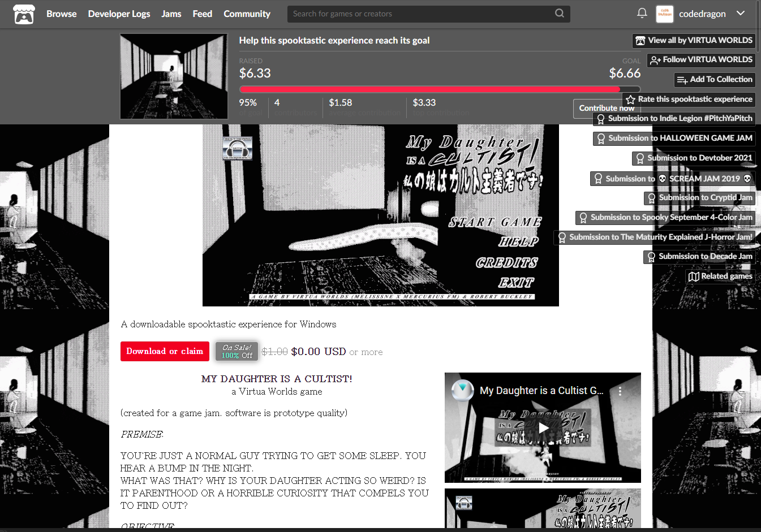Rate this spooktastic experience
Viewport: 761px width, 532px height.
(x=689, y=100)
